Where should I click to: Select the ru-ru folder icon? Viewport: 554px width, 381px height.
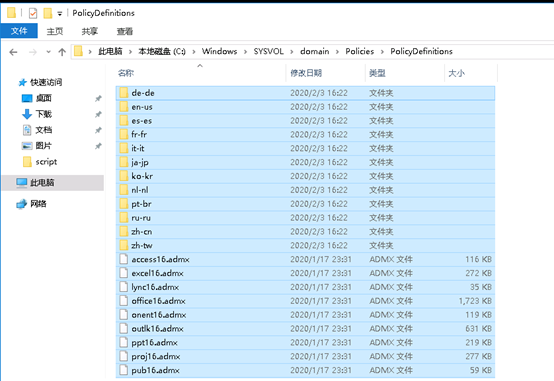[124, 218]
